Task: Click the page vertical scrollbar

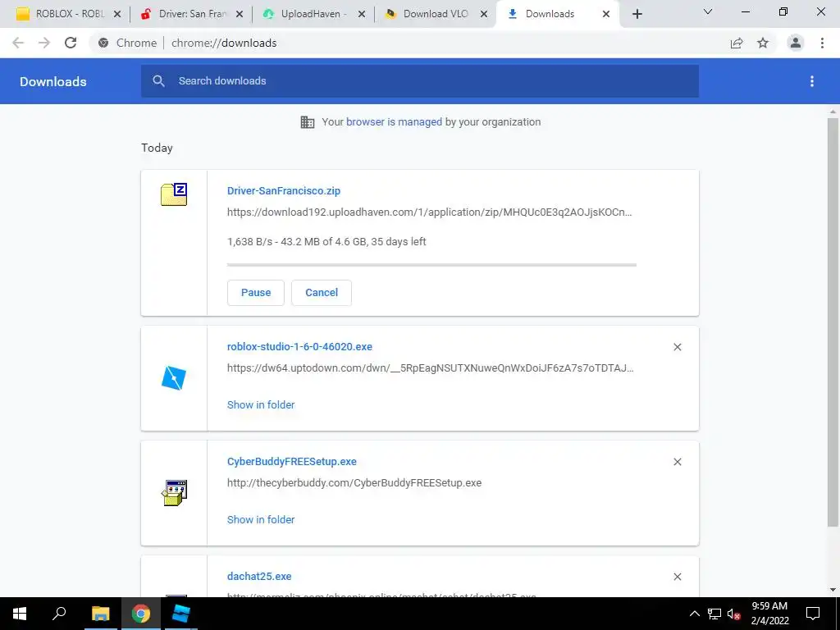Action: pyautogui.click(x=833, y=322)
